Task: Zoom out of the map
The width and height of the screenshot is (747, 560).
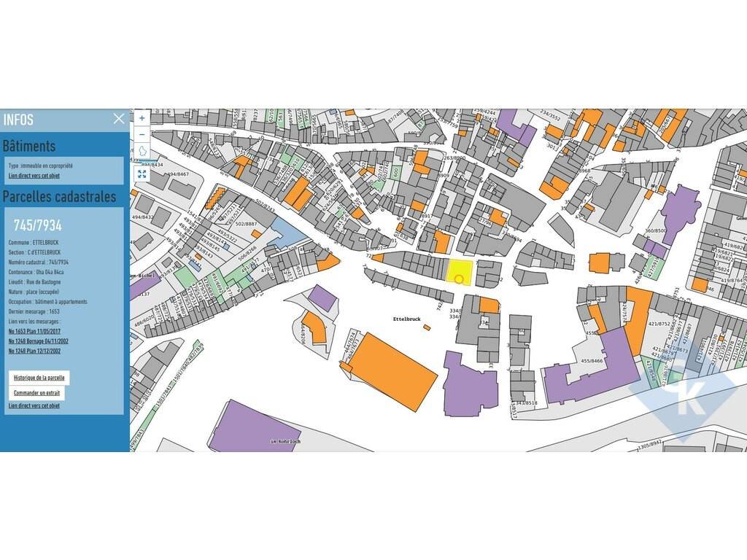Action: 142,134
